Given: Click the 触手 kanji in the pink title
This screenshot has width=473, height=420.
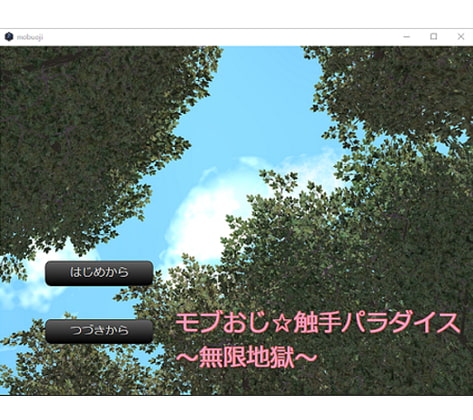Looking at the screenshot, I should point(317,323).
